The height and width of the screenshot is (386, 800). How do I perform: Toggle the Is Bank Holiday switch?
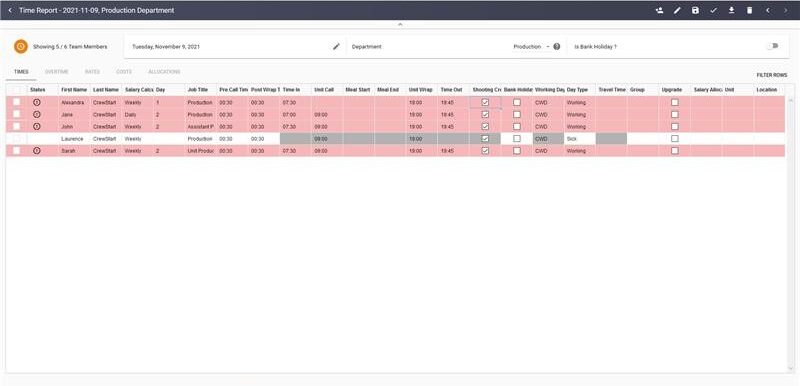click(x=773, y=46)
